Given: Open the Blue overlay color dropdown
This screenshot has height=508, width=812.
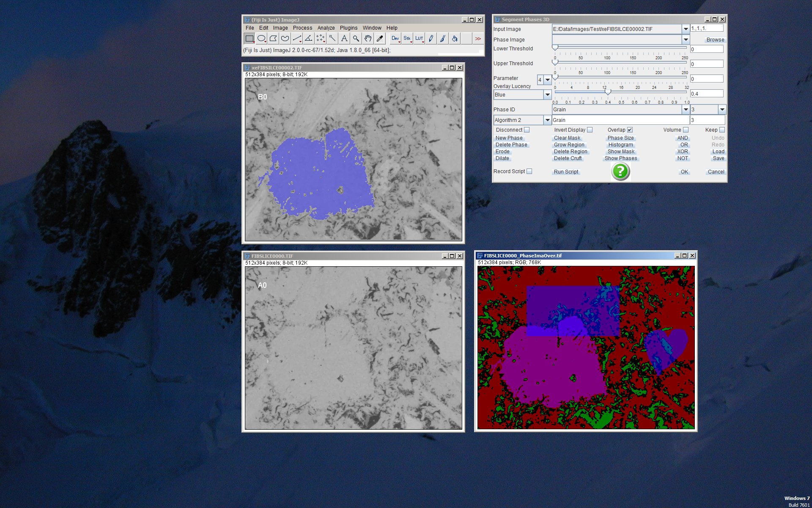Looking at the screenshot, I should click(547, 94).
